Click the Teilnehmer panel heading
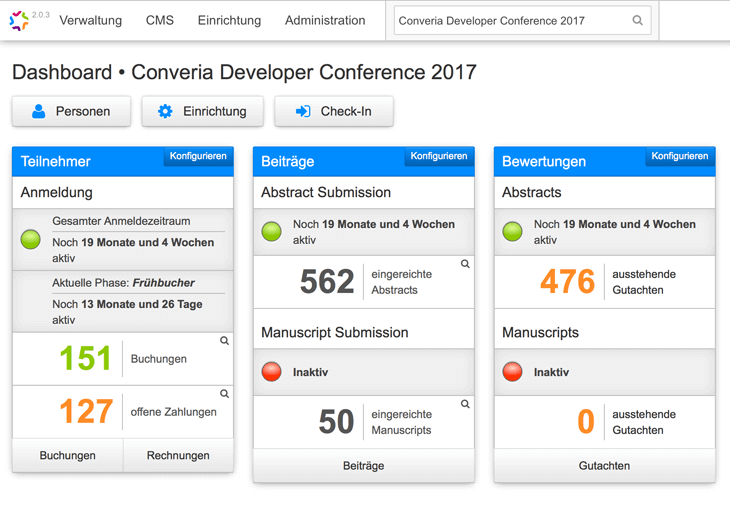The image size is (730, 506). click(x=55, y=161)
